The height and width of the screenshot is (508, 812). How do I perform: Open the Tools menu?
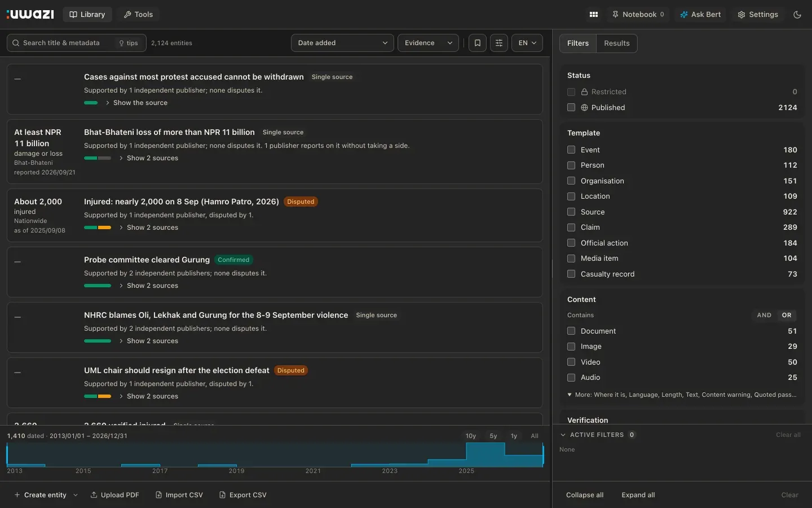[x=138, y=15]
